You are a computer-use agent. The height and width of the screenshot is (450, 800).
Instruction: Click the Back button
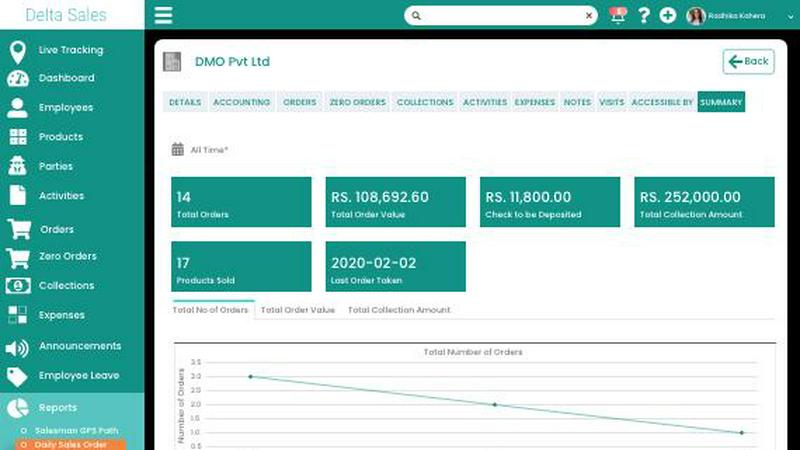coord(748,62)
